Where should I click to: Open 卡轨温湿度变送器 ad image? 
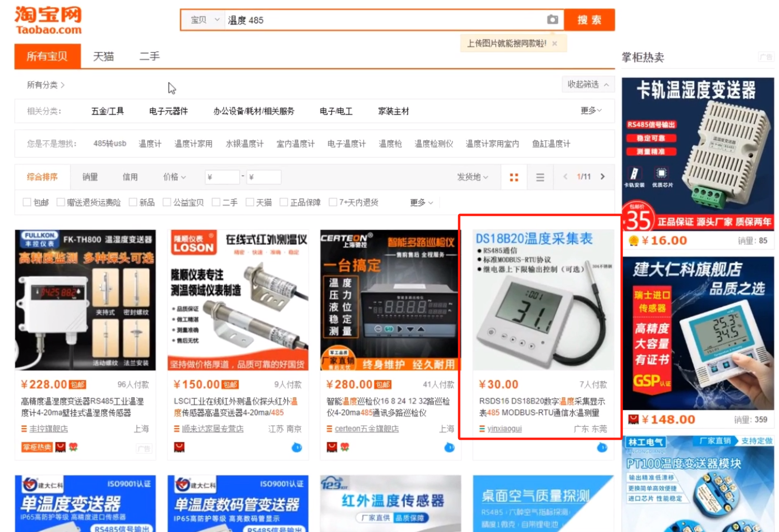(698, 154)
